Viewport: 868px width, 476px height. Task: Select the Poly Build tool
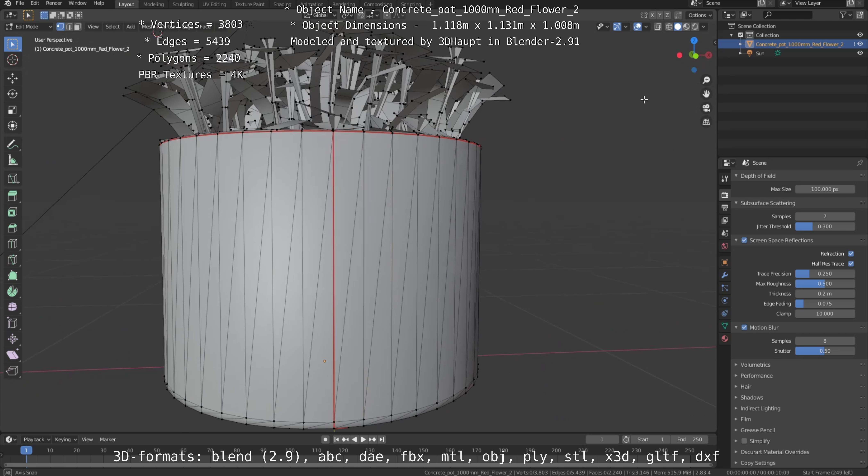[x=13, y=275]
